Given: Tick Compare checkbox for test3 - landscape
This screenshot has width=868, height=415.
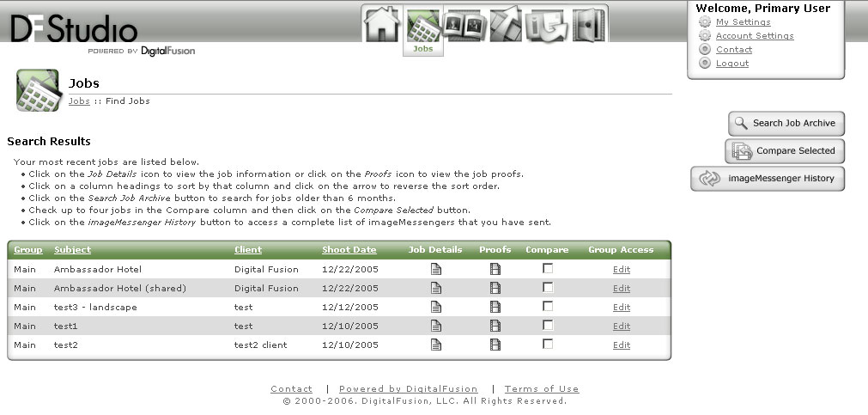Looking at the screenshot, I should coord(548,306).
